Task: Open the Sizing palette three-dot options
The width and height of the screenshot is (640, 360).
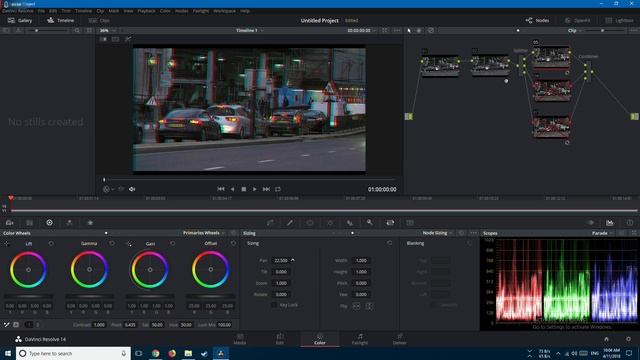Action: pos(473,233)
